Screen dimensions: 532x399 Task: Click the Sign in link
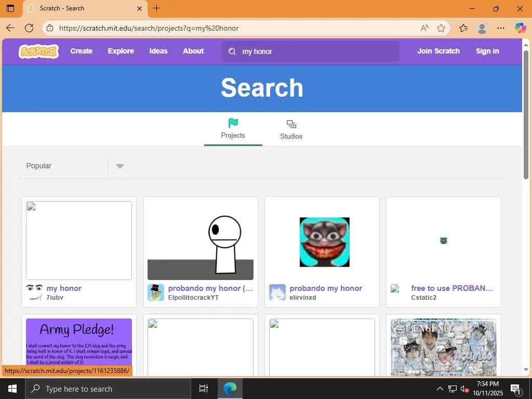click(x=487, y=51)
